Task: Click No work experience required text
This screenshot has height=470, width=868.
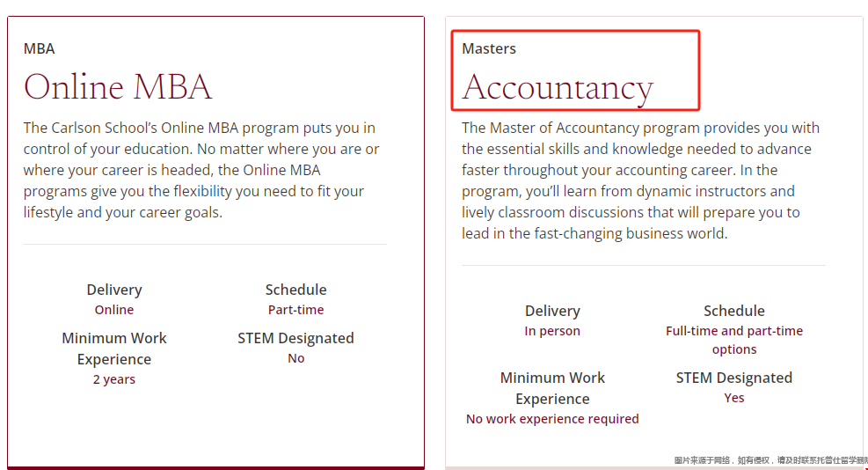Action: click(x=552, y=419)
